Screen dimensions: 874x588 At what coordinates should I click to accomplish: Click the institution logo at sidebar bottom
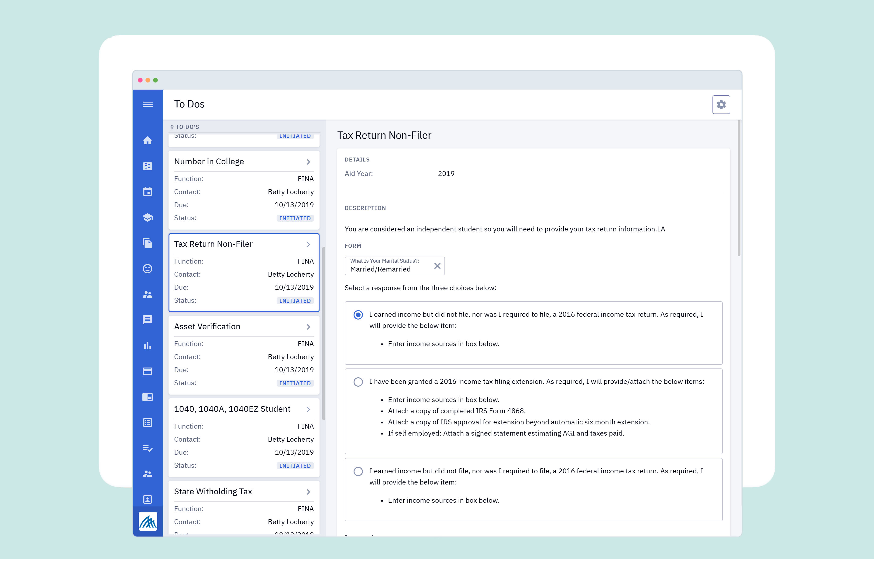click(148, 521)
